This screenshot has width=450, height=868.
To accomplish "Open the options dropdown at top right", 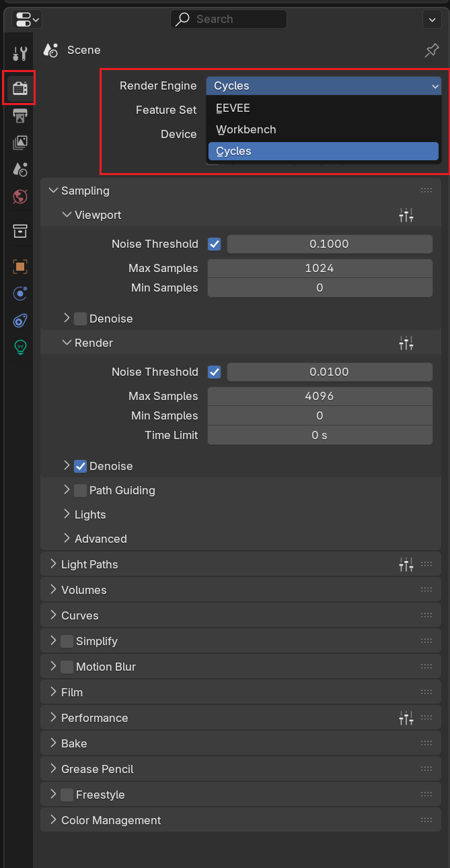I will [x=432, y=20].
